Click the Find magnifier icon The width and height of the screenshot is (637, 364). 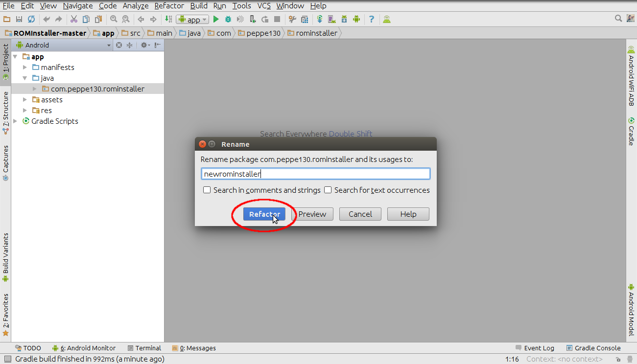114,19
